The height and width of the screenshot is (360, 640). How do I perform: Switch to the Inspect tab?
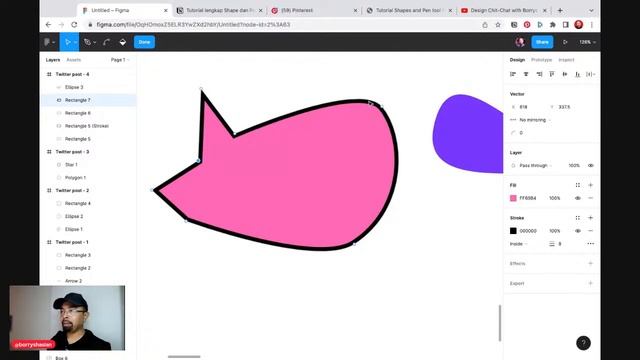click(x=566, y=60)
